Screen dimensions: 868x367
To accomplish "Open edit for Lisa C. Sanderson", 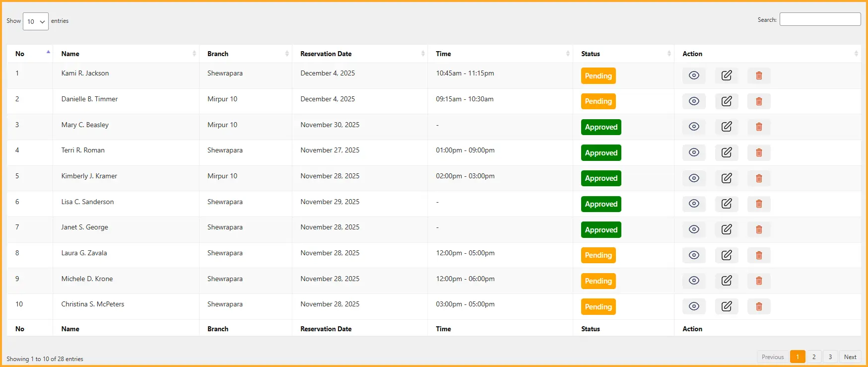I will coord(727,204).
